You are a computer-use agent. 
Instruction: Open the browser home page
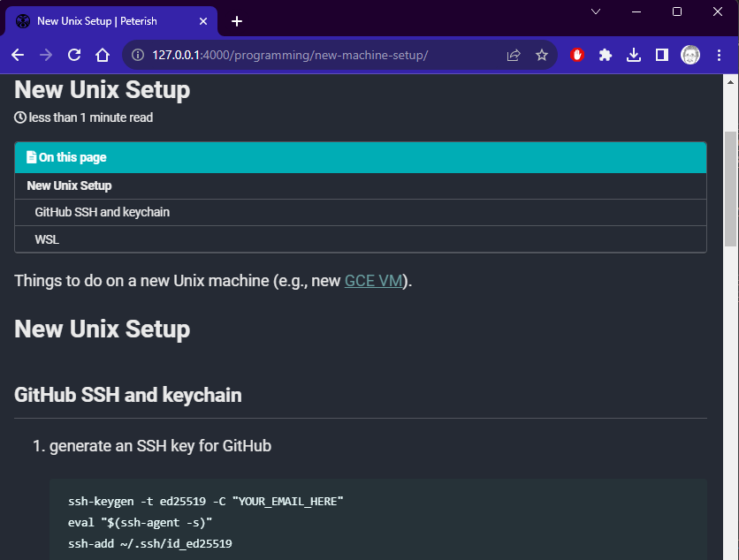103,55
